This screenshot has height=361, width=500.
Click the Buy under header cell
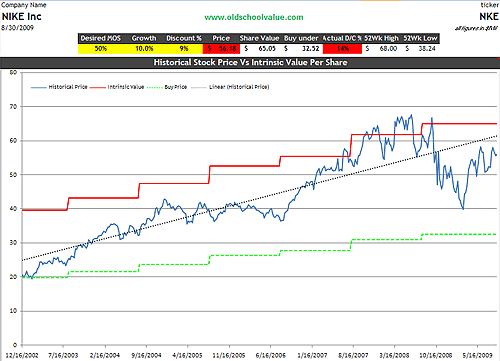pyautogui.click(x=301, y=38)
